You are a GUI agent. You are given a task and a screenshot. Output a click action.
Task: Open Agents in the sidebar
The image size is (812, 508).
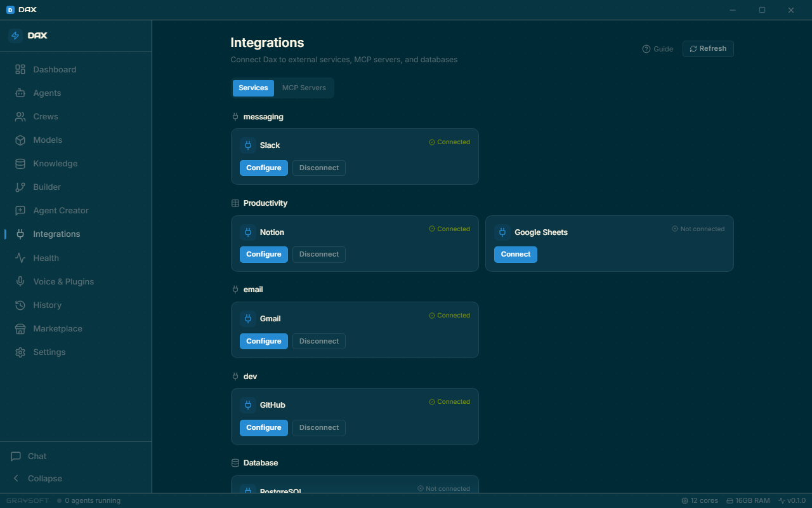[x=75, y=93]
